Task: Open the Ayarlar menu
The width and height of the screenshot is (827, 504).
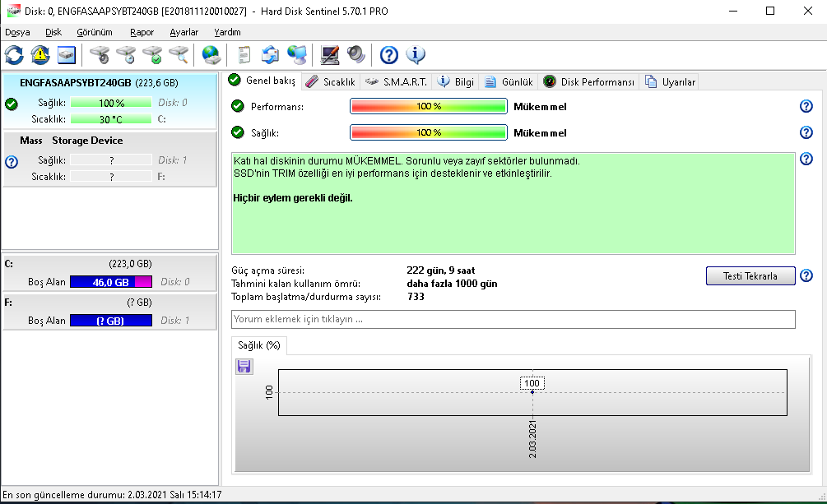Action: coord(184,32)
